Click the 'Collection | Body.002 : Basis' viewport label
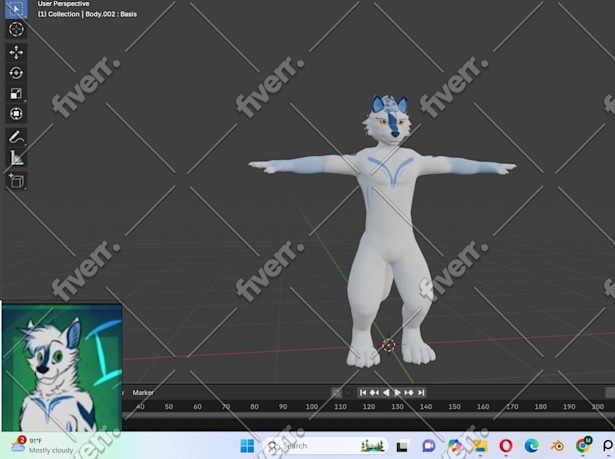Screen dimensions: 615x459 tap(87, 14)
